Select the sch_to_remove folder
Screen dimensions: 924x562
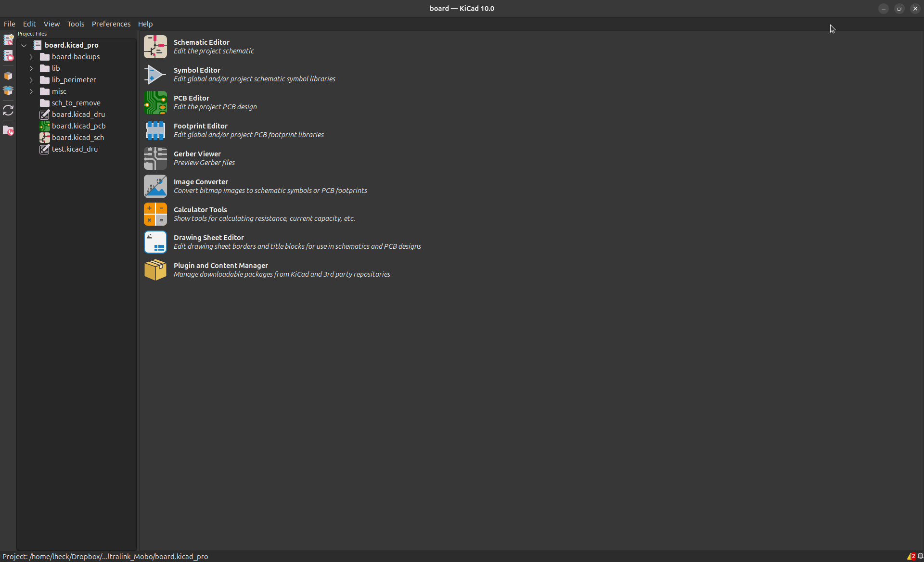pyautogui.click(x=76, y=103)
